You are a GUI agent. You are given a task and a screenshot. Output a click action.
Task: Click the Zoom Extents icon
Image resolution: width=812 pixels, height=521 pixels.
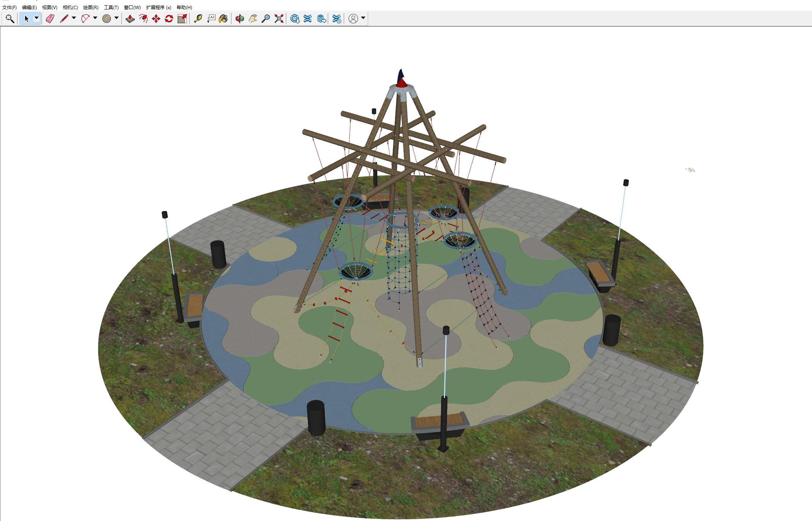point(279,19)
